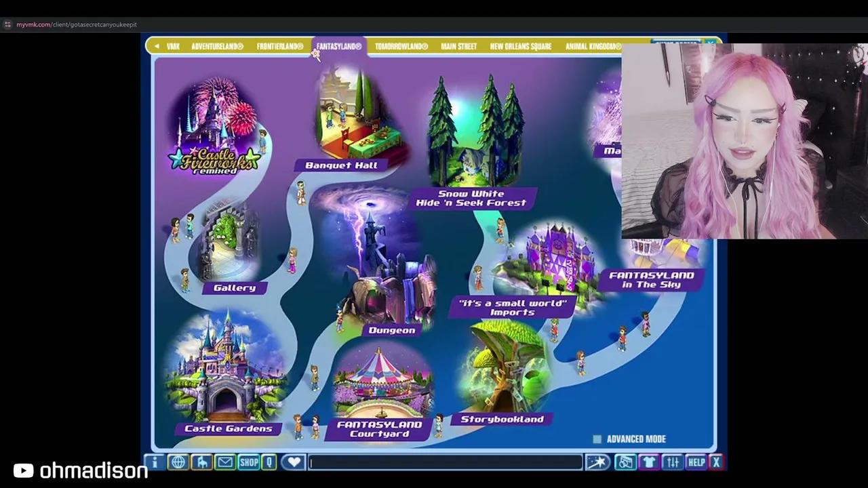This screenshot has height=488, width=868.
Task: Open the t-shirt clothing icon
Action: click(x=649, y=462)
